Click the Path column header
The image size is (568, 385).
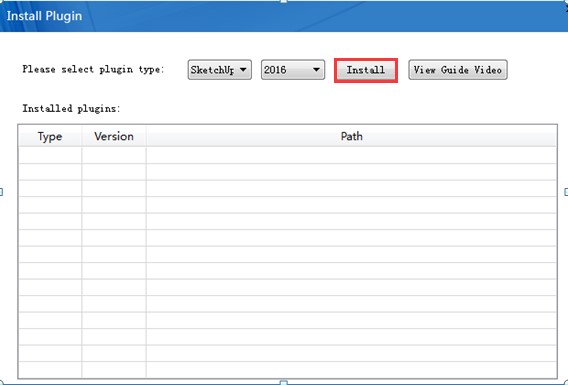351,137
